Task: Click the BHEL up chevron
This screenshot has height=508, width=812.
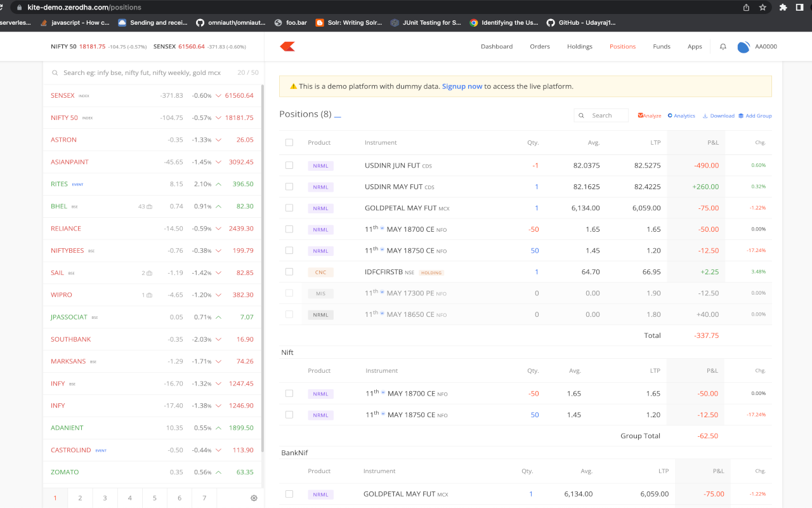Action: coord(218,206)
